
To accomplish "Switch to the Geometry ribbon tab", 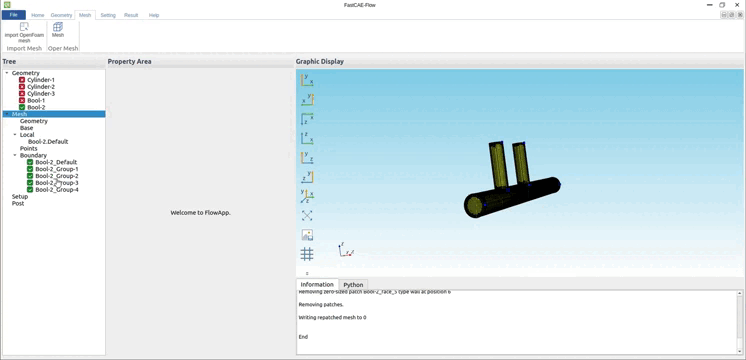I will point(61,15).
